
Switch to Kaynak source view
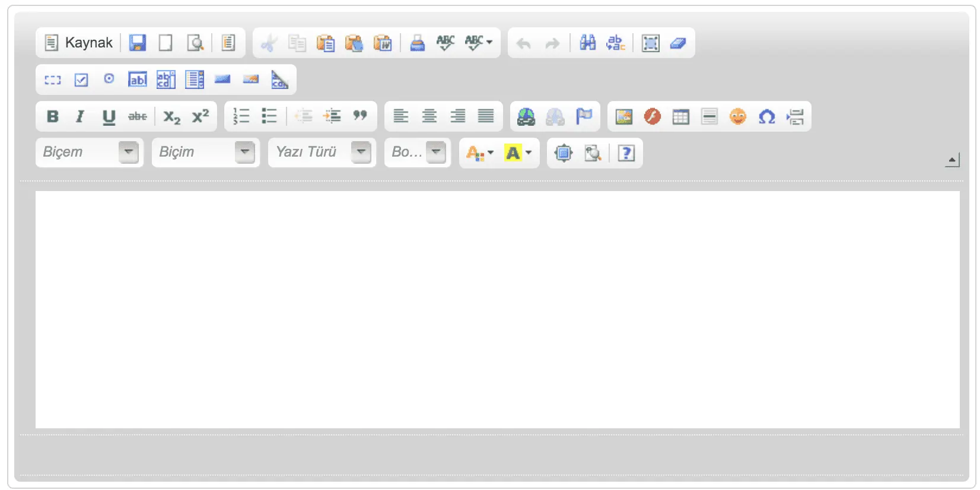[79, 43]
